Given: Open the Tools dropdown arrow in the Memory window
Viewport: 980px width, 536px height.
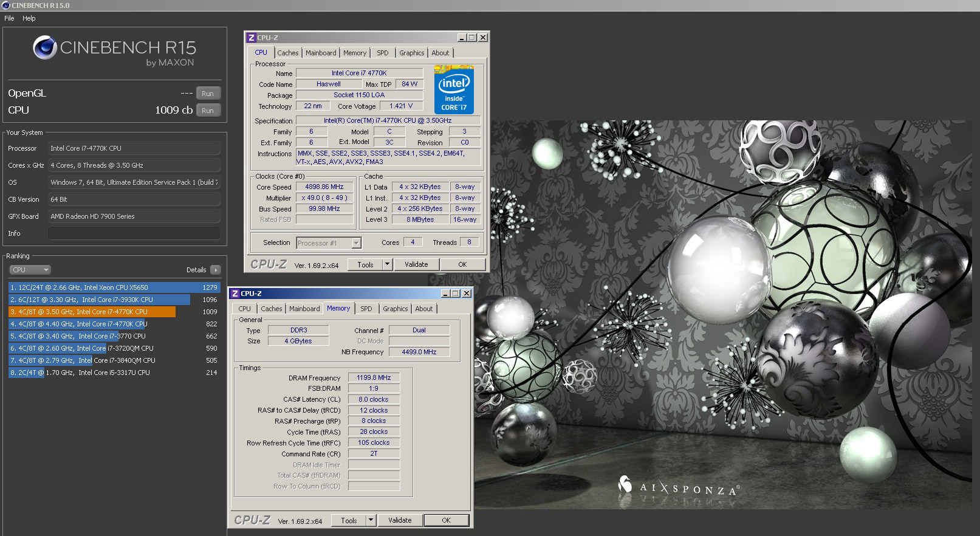Looking at the screenshot, I should click(371, 520).
